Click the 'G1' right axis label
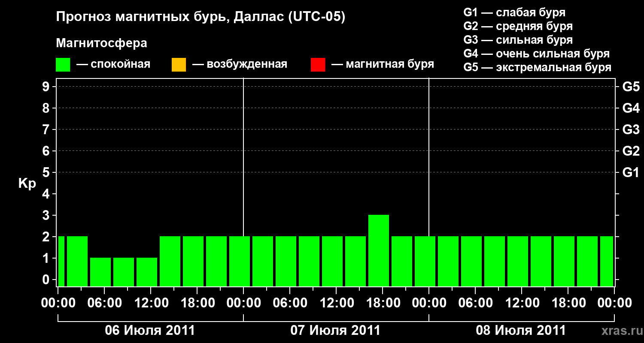 (x=631, y=172)
